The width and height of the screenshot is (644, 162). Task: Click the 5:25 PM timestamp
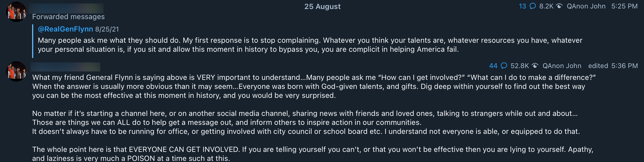coord(624,6)
